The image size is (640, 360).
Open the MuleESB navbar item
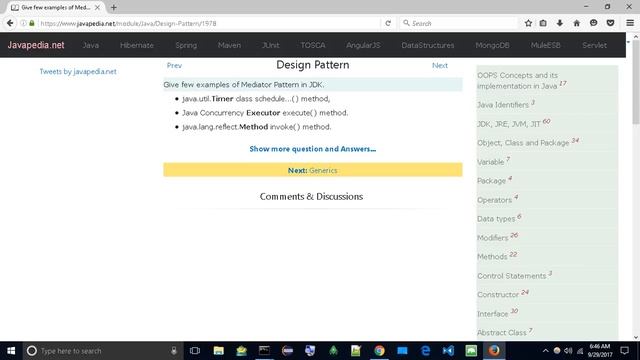546,45
